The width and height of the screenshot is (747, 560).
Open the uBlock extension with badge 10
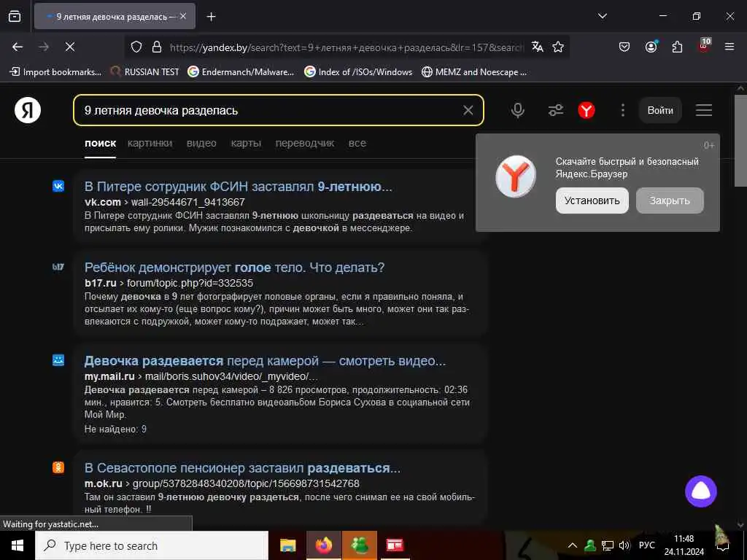[x=704, y=46]
